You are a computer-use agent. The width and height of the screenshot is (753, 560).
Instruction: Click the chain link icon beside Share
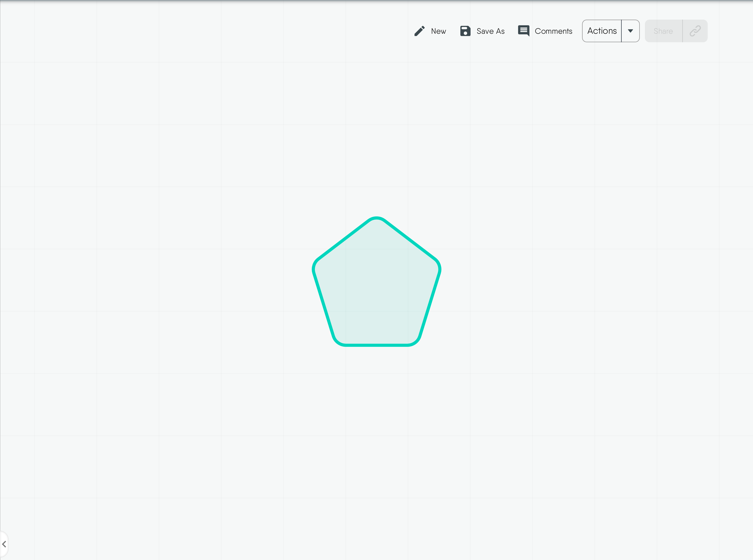(x=695, y=31)
